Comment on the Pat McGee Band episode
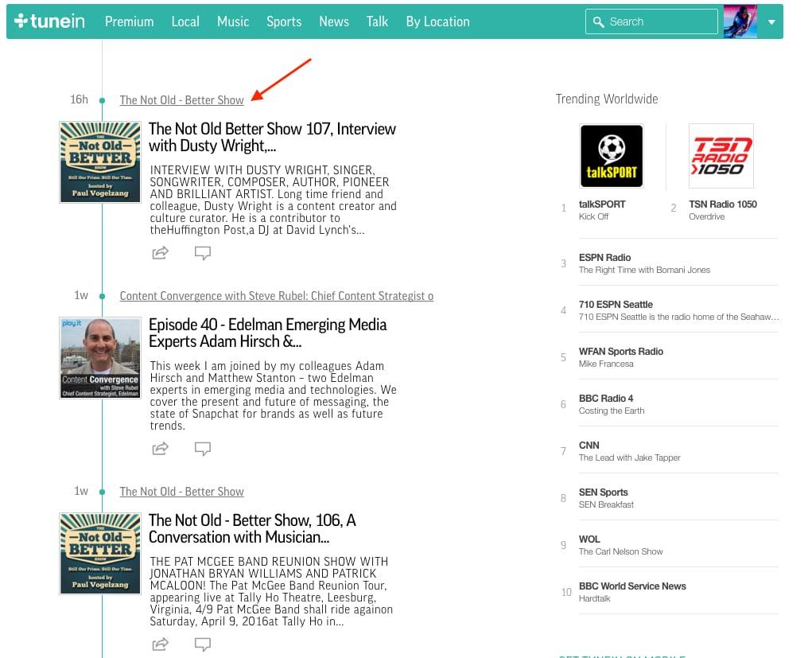 tap(203, 644)
